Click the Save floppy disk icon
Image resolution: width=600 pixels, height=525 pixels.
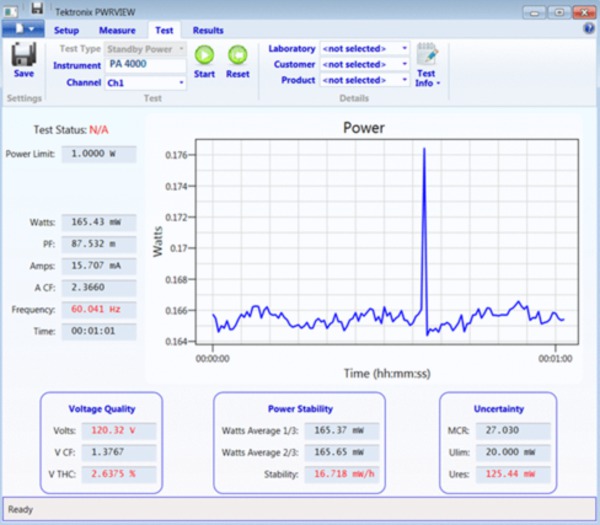(x=24, y=54)
